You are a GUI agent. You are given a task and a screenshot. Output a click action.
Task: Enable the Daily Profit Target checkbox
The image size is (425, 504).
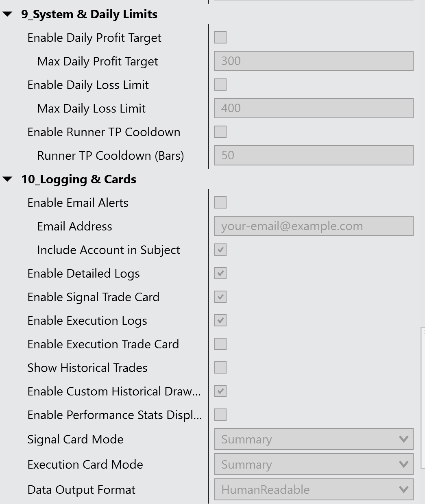[x=220, y=38]
